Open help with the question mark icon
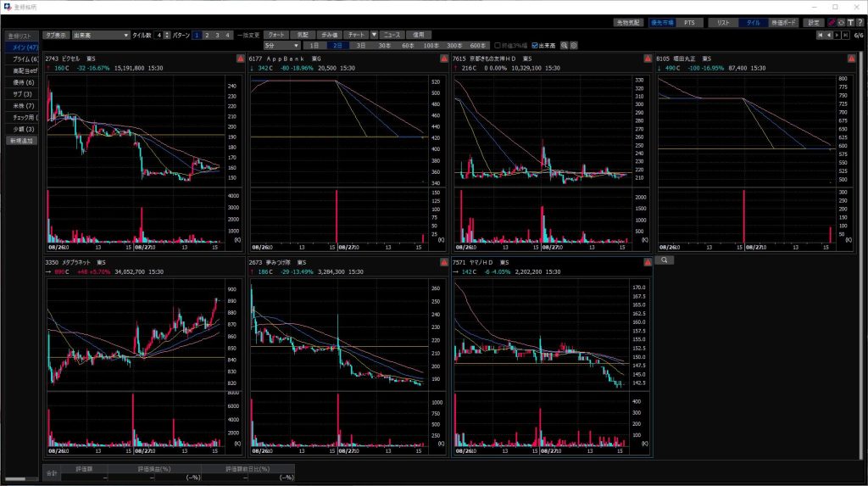The width and height of the screenshot is (868, 486). point(859,23)
